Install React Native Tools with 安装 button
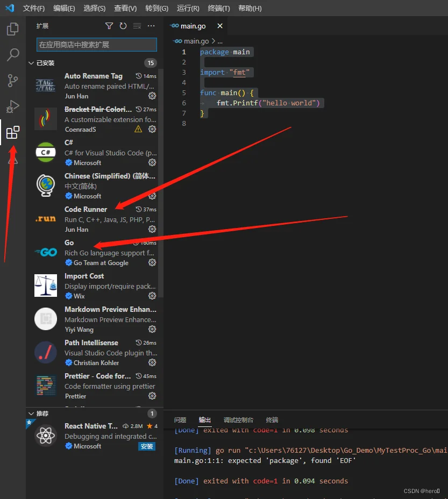Image resolution: width=448 pixels, height=499 pixels. tap(147, 446)
